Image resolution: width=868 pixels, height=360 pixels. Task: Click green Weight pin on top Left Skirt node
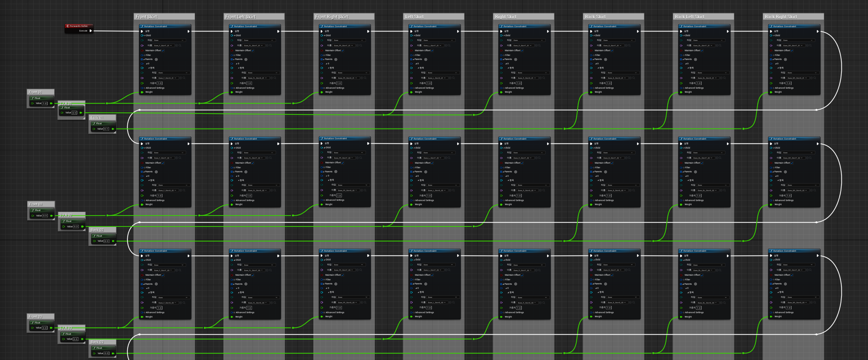coord(412,92)
